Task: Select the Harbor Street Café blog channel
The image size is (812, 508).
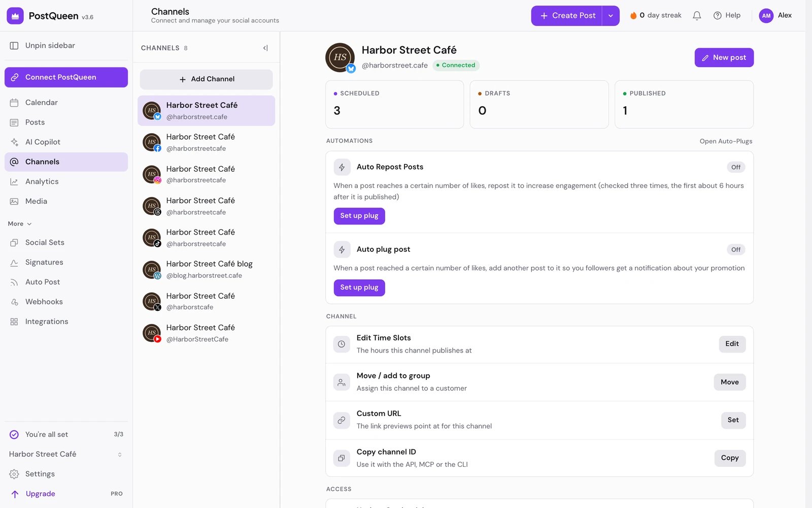Action: (x=206, y=270)
